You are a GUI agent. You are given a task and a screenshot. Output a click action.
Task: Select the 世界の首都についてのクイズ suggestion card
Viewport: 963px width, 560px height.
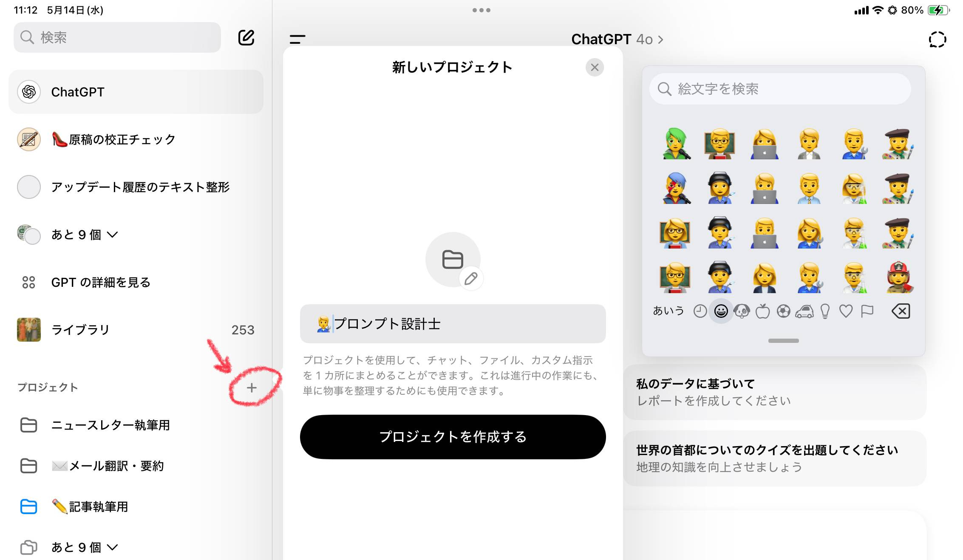click(774, 458)
